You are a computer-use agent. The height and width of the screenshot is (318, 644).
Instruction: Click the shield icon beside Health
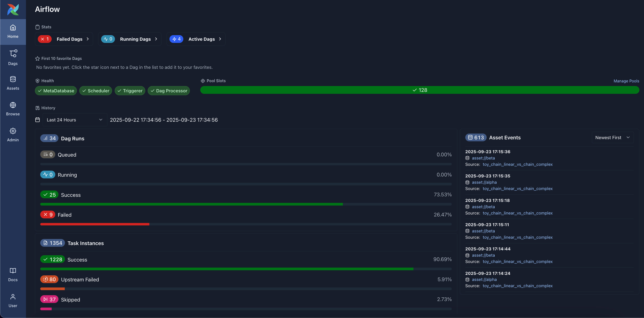click(38, 81)
